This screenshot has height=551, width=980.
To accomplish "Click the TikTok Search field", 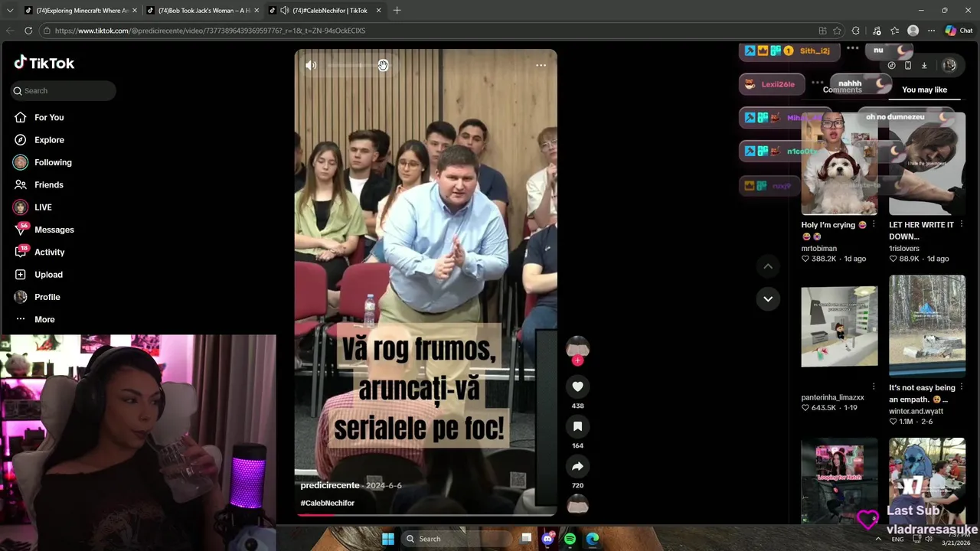I will coord(64,90).
